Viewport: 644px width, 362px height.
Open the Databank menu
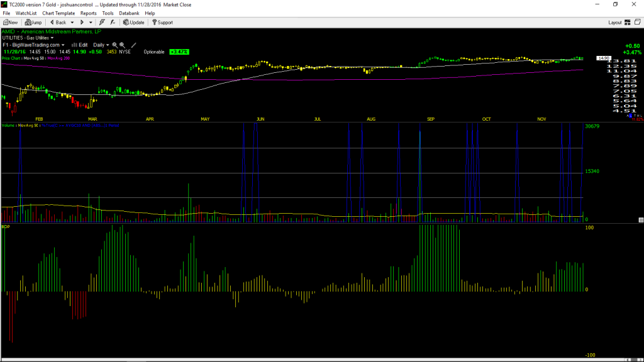pos(129,13)
